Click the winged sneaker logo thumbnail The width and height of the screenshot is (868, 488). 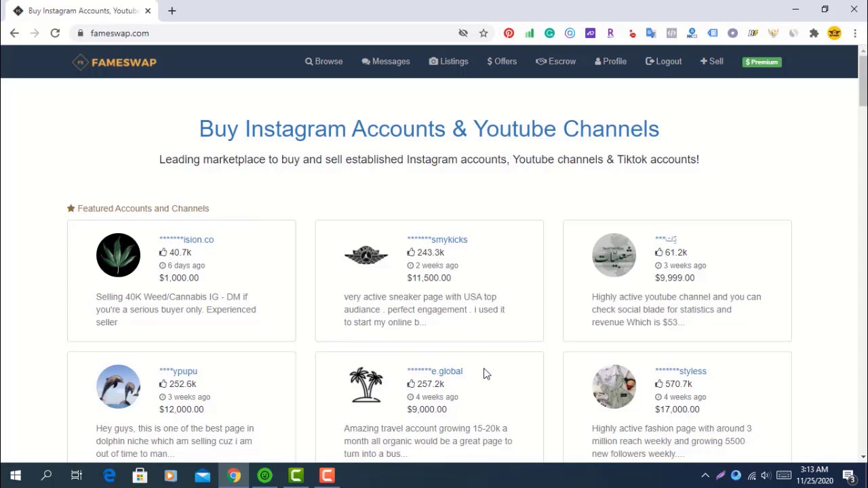coord(366,255)
